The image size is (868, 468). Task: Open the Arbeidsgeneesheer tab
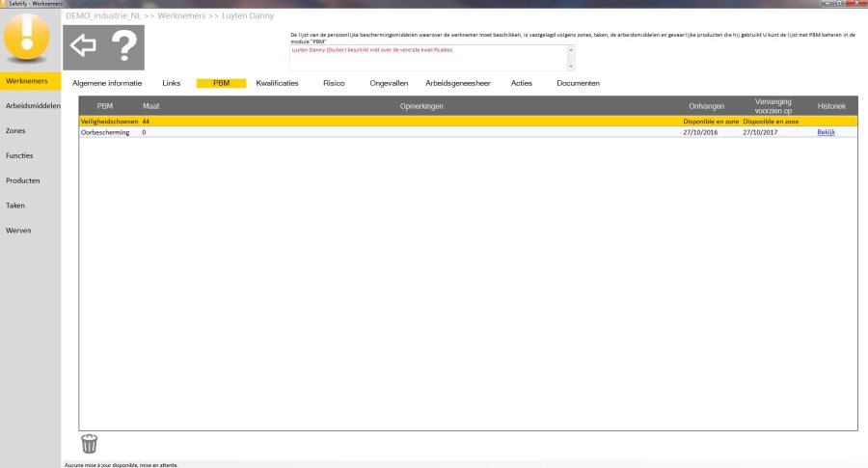458,83
